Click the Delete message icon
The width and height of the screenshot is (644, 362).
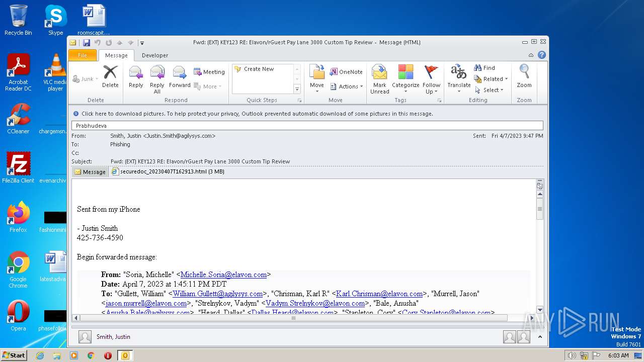click(110, 76)
